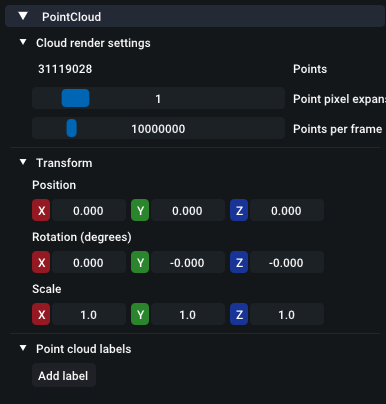
Task: Select the Scale X value field
Action: click(x=88, y=314)
